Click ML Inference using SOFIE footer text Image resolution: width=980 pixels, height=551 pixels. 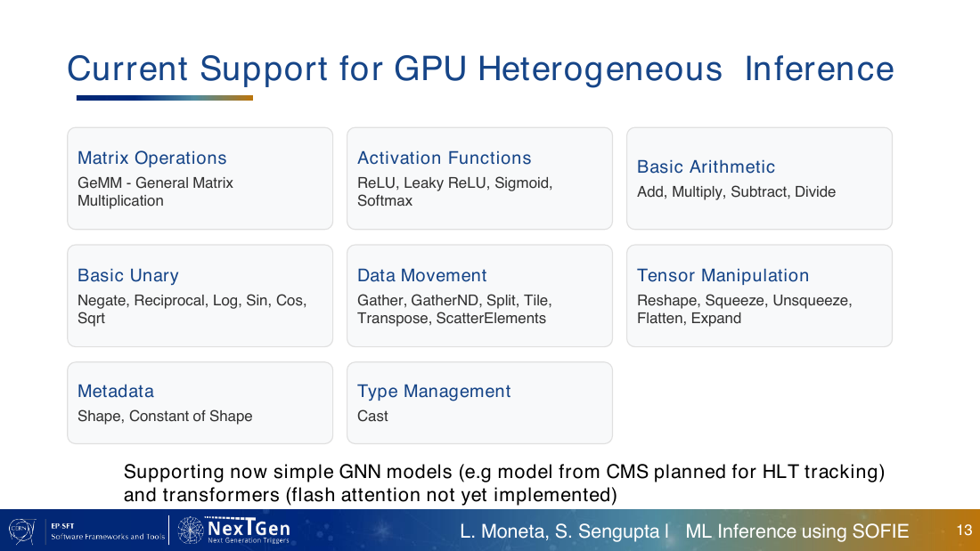coord(796,531)
